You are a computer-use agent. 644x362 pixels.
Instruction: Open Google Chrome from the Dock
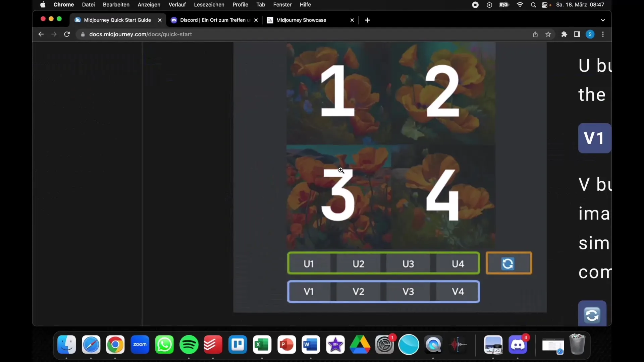(x=115, y=345)
